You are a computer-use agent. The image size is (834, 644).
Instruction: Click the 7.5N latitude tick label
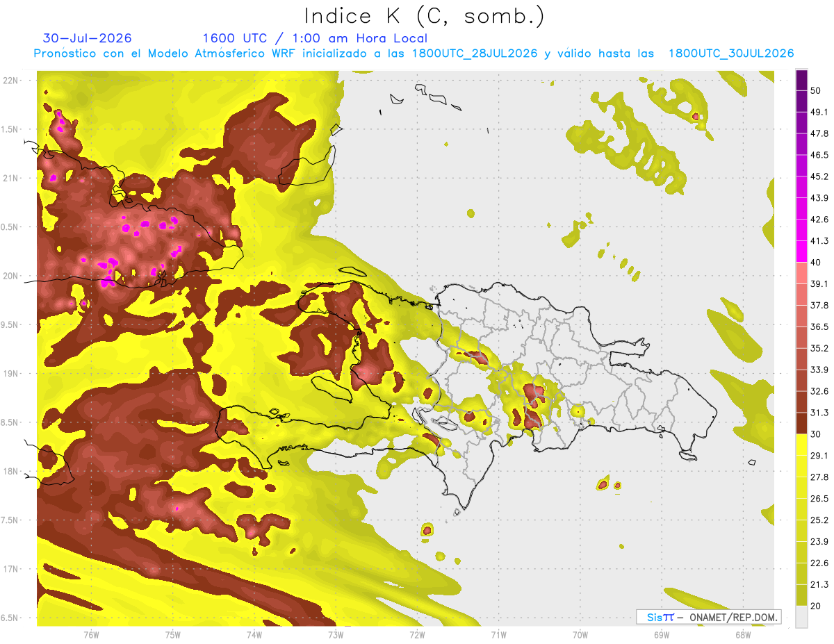10,520
